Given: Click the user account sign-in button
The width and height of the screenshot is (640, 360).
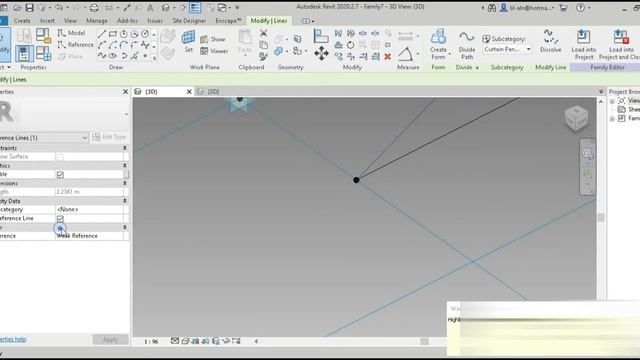Looking at the screenshot, I should coord(527,7).
